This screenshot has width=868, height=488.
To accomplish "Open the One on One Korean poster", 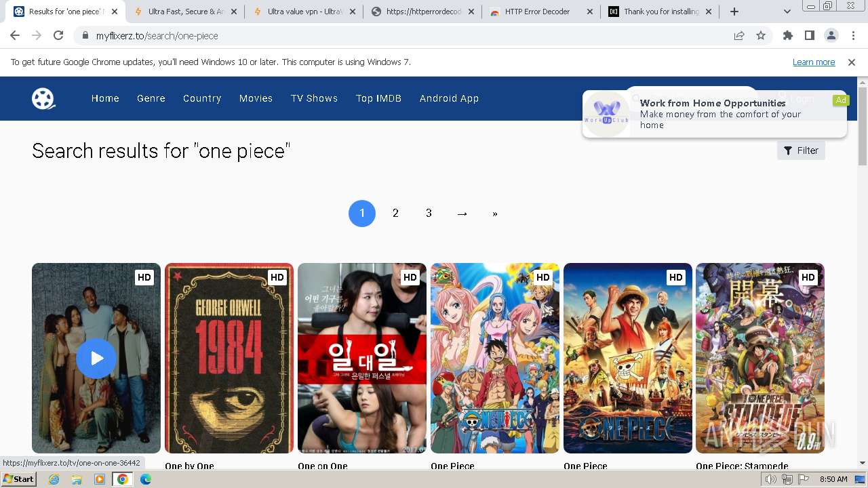I will click(362, 358).
